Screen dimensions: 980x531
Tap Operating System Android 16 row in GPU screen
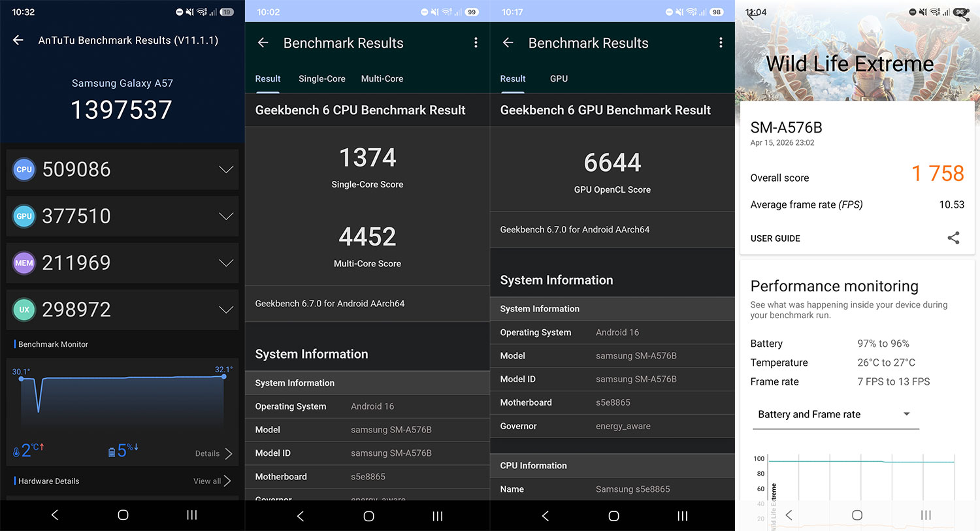612,332
